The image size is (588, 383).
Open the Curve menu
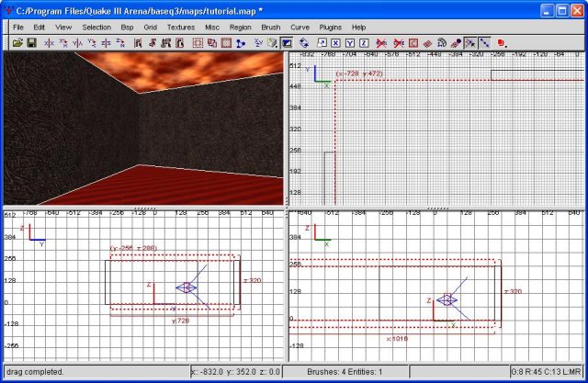300,28
